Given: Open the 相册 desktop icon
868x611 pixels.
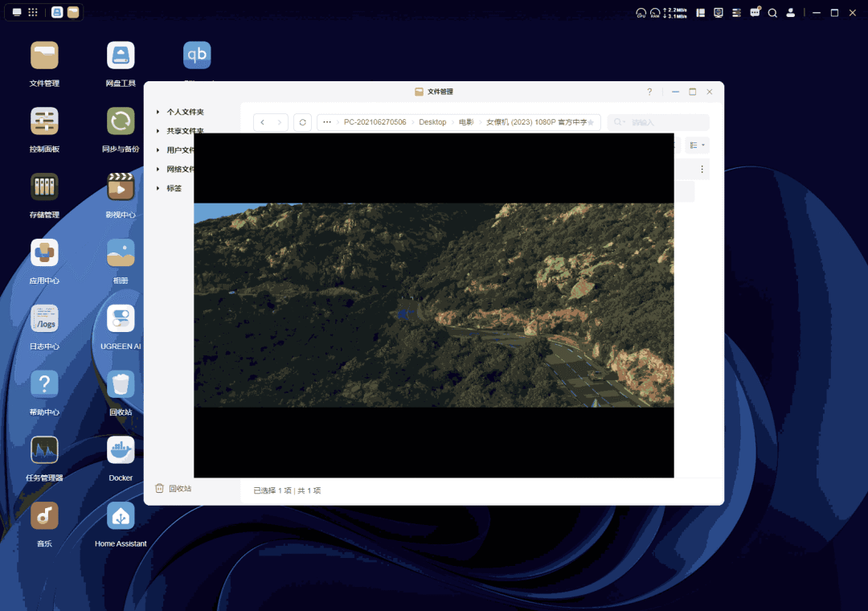Looking at the screenshot, I should tap(121, 253).
